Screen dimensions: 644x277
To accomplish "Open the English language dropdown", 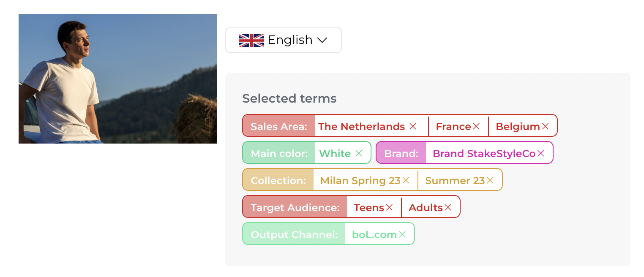I will tap(283, 40).
